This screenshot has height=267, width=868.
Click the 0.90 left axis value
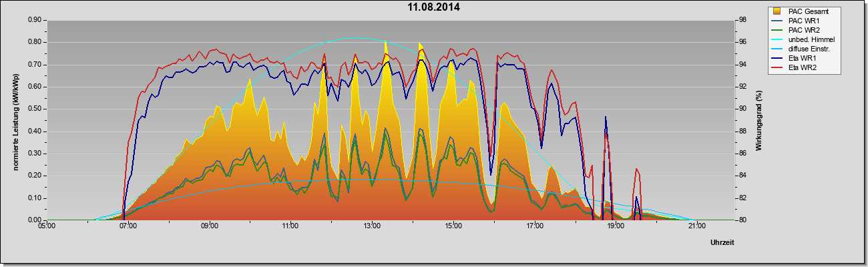click(x=33, y=20)
